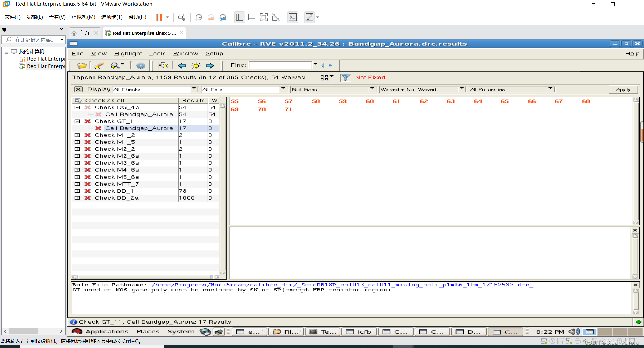Open the power options dropdown beside pause

(167, 17)
